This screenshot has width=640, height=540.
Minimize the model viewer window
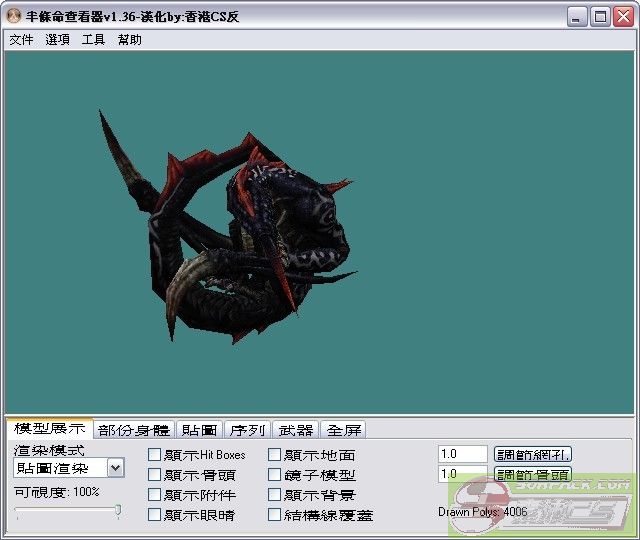click(x=576, y=17)
